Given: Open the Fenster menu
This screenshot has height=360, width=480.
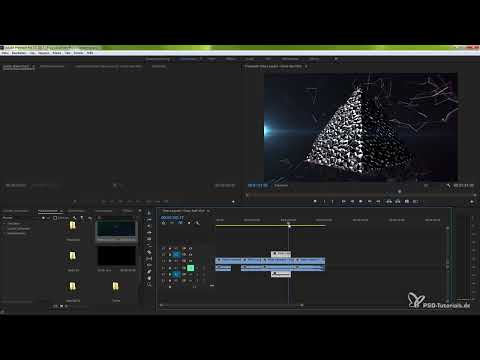Looking at the screenshot, I should tap(79, 53).
